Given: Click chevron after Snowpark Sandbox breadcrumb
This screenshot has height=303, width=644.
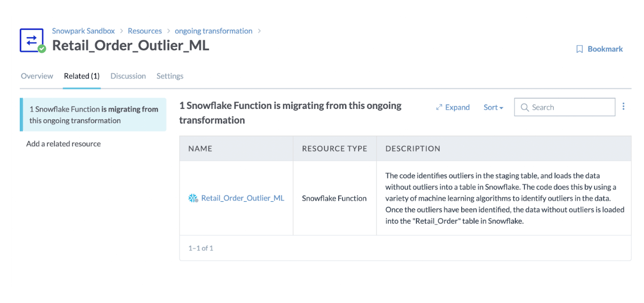Looking at the screenshot, I should coord(121,31).
